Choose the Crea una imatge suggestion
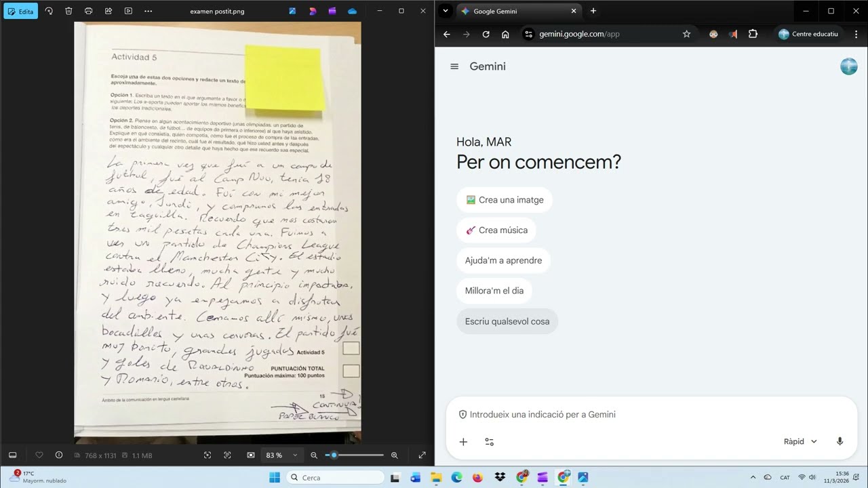 coord(504,200)
